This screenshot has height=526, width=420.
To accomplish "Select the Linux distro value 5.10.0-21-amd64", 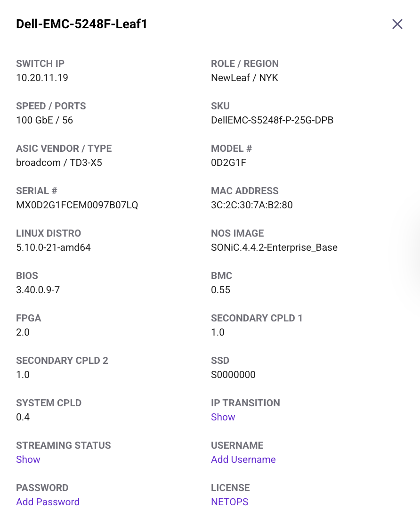I will [x=53, y=247].
